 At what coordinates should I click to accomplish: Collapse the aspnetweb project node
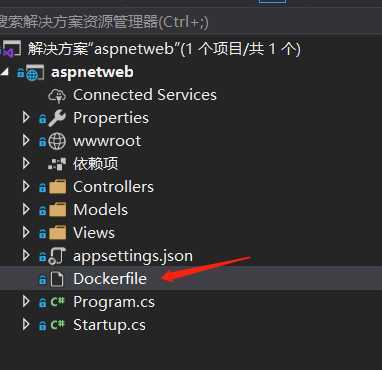pyautogui.click(x=5, y=72)
